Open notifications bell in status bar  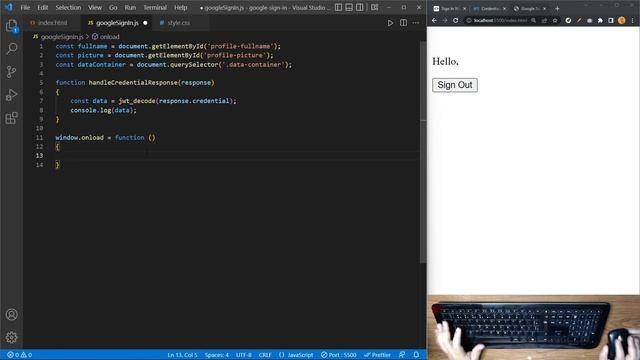pyautogui.click(x=416, y=355)
